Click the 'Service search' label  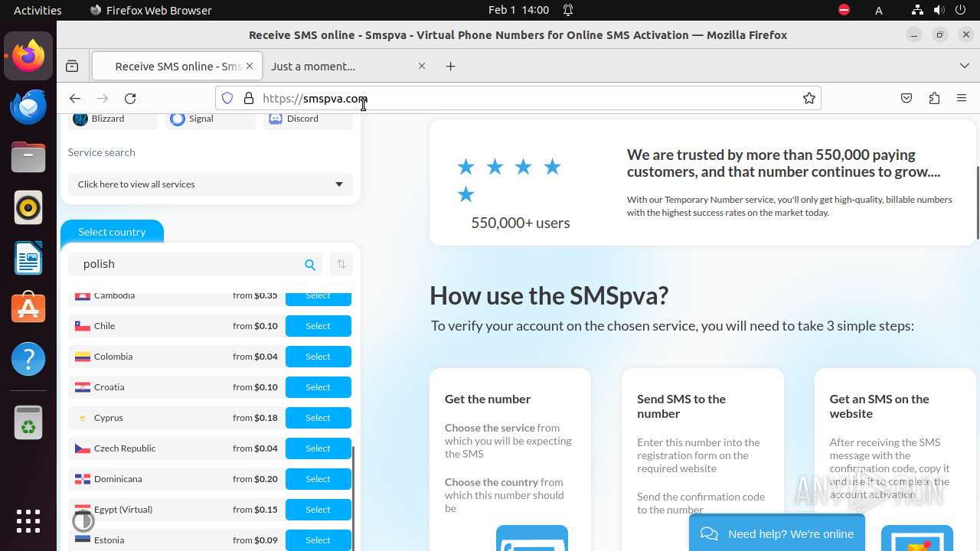[x=102, y=152]
